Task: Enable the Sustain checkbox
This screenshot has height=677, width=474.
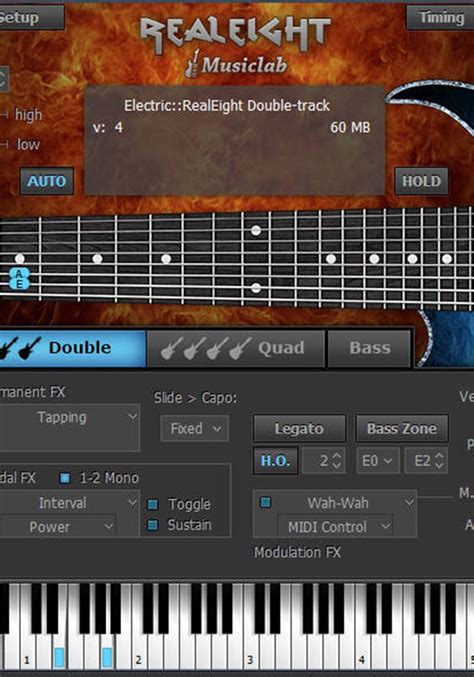Action: tap(153, 525)
